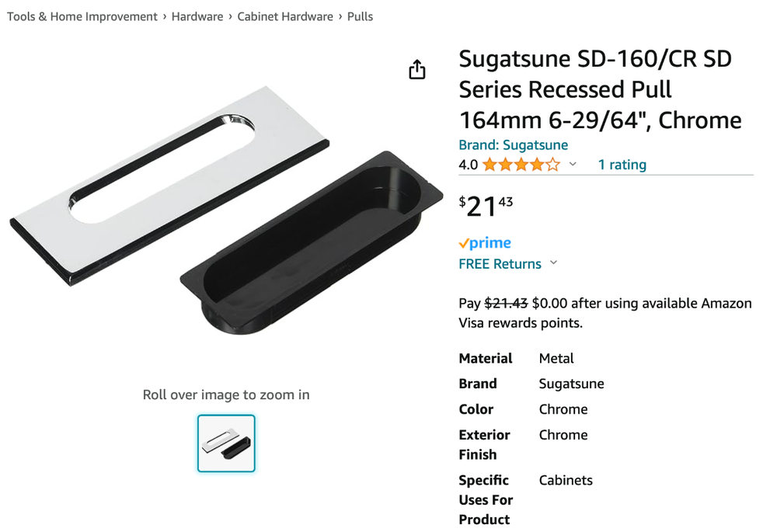This screenshot has height=532, width=777.
Task: Select the product image thumbnail
Action: [226, 443]
